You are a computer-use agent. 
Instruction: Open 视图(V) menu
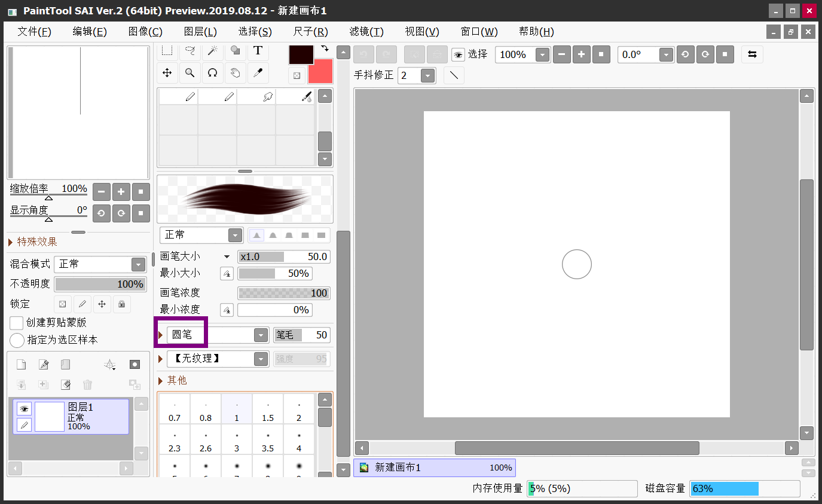422,32
